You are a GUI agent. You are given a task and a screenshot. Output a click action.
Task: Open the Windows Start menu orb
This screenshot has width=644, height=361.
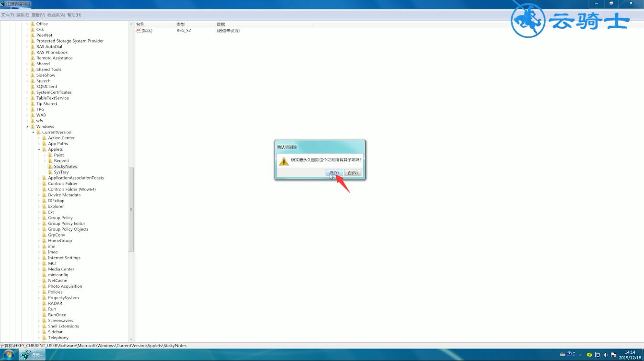coord(9,355)
